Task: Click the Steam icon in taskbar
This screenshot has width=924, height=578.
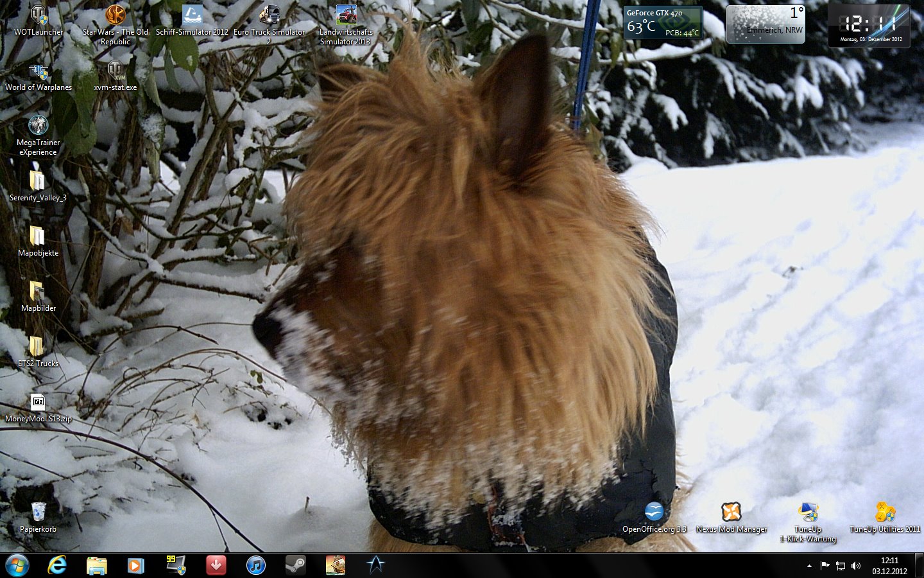Action: click(295, 565)
